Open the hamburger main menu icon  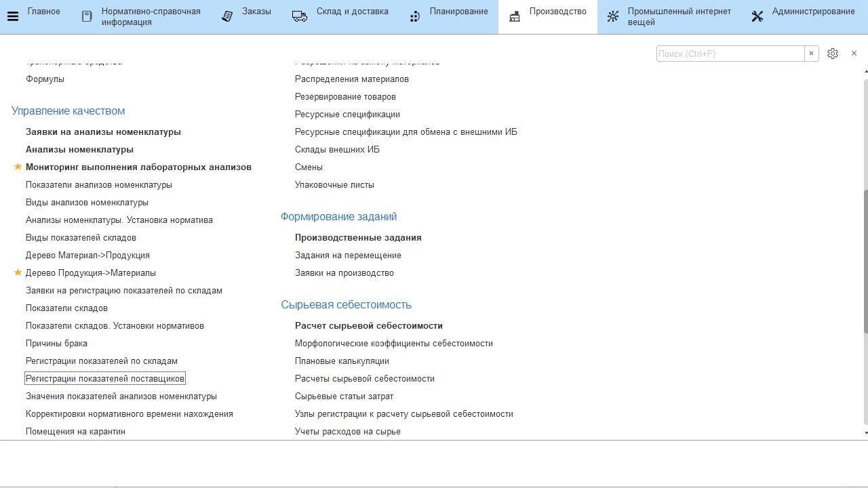tap(12, 17)
